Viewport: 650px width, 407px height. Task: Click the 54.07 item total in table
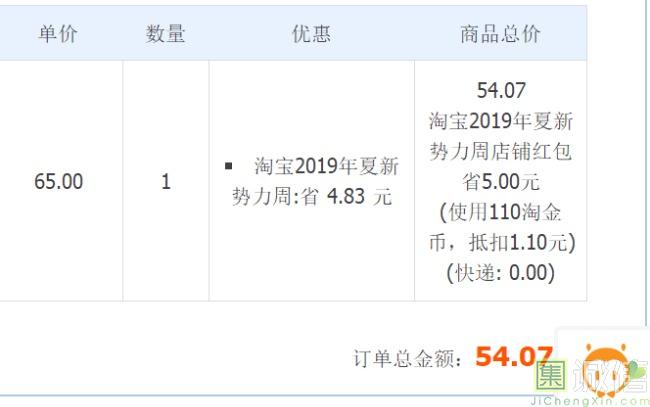[x=501, y=91]
